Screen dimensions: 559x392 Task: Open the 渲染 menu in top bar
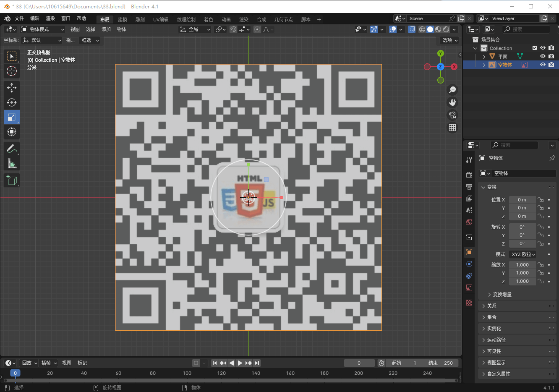click(50, 18)
